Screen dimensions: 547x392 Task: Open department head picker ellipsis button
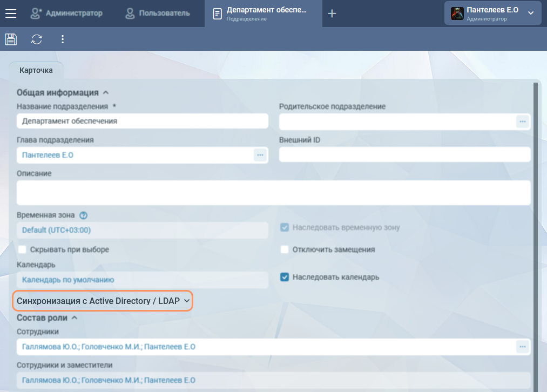(x=260, y=155)
